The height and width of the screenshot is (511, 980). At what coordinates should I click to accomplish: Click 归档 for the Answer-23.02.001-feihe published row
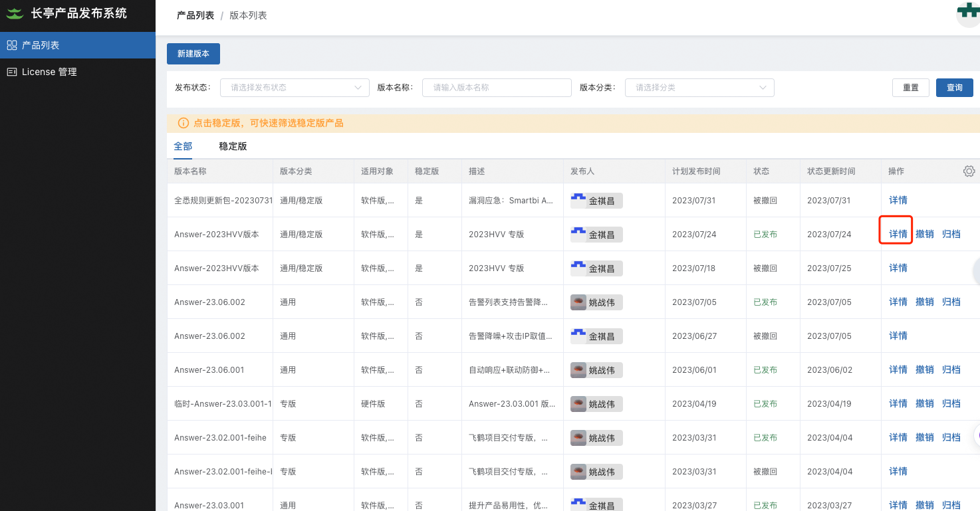pyautogui.click(x=951, y=437)
